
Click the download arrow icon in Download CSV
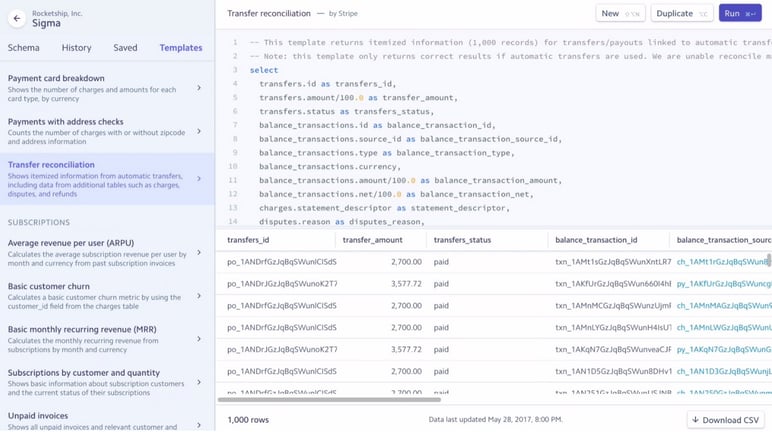pos(695,420)
